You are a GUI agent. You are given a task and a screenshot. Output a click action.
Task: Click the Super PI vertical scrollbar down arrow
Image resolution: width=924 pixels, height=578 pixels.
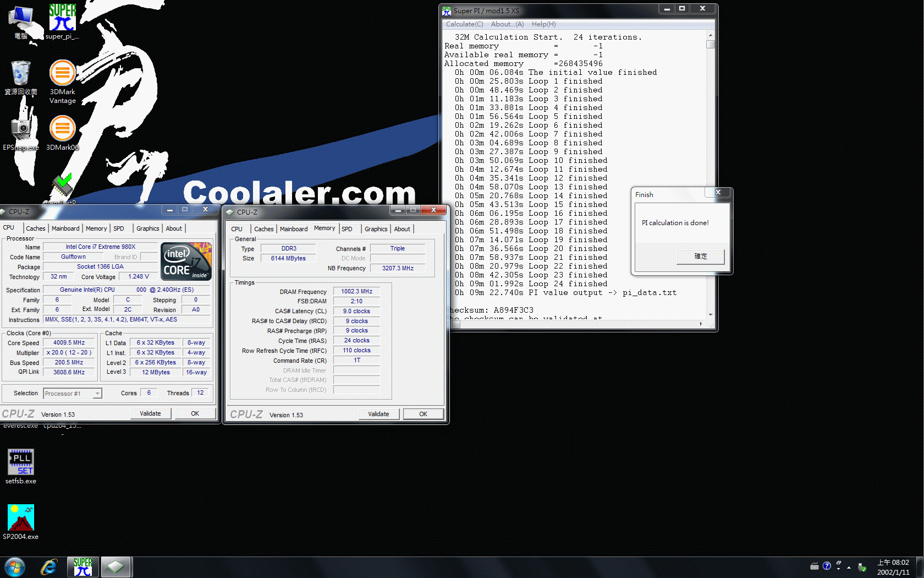pos(711,315)
